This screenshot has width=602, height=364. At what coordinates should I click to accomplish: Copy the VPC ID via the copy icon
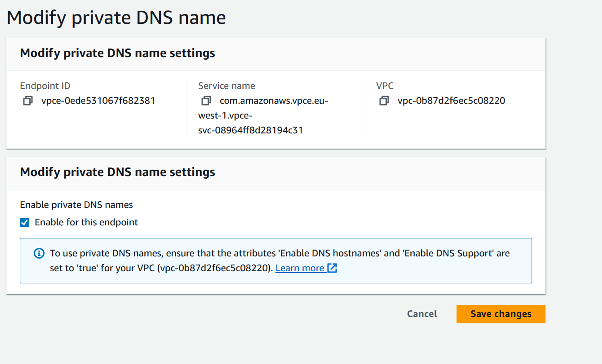[x=384, y=101]
